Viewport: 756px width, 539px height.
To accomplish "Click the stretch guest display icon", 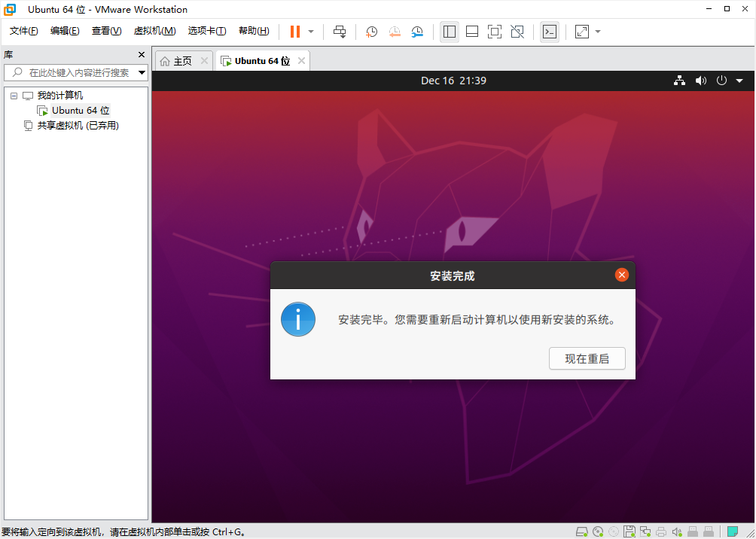I will point(582,32).
